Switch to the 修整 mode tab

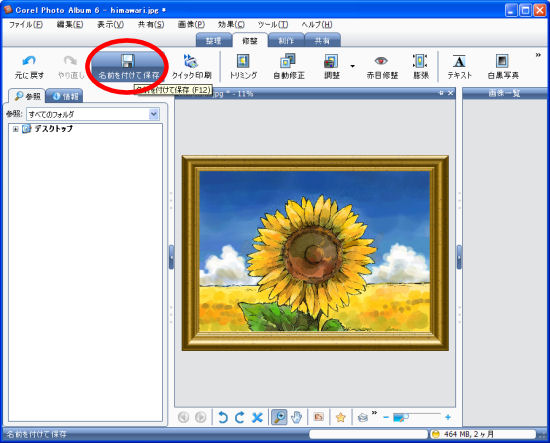point(250,40)
